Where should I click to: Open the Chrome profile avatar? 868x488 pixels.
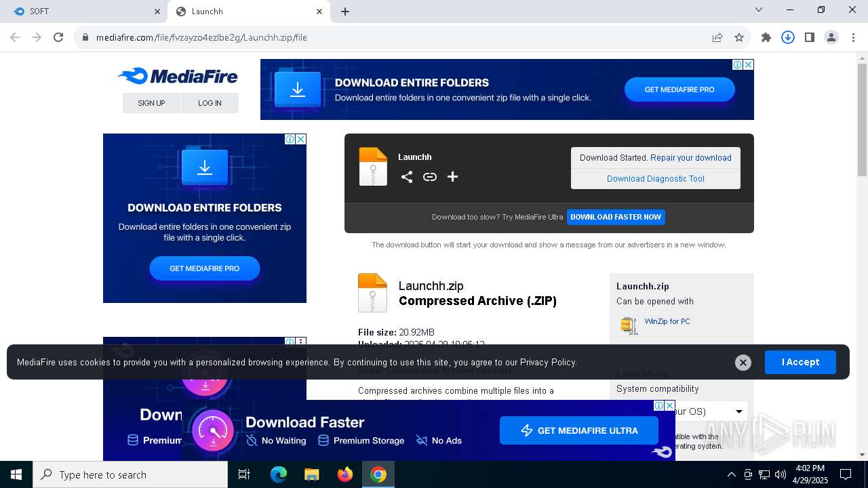tap(831, 37)
